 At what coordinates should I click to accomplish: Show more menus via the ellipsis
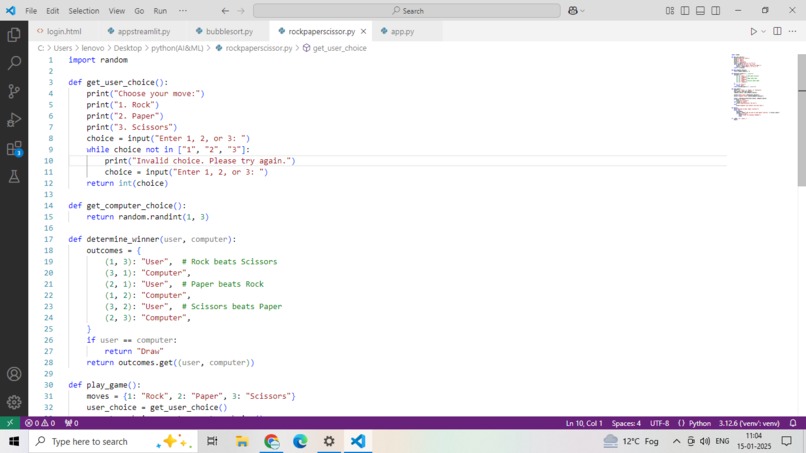[183, 11]
